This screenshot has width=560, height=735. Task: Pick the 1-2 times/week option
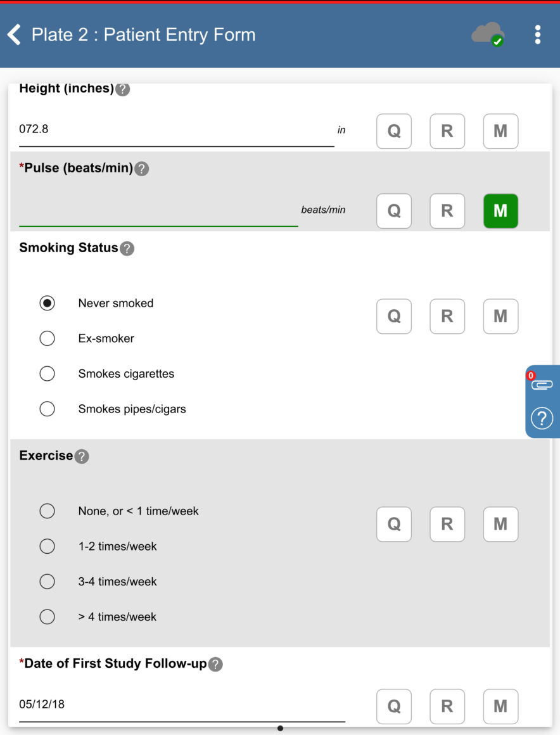click(48, 546)
